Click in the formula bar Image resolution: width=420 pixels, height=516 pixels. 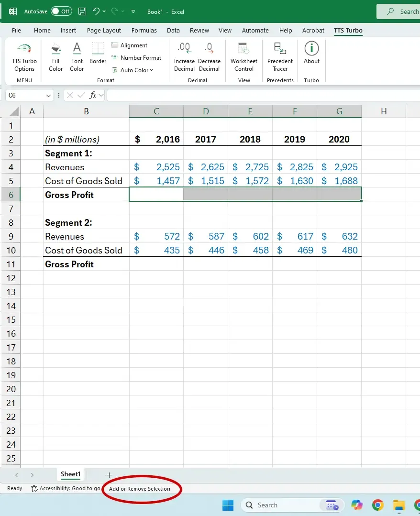pyautogui.click(x=263, y=96)
